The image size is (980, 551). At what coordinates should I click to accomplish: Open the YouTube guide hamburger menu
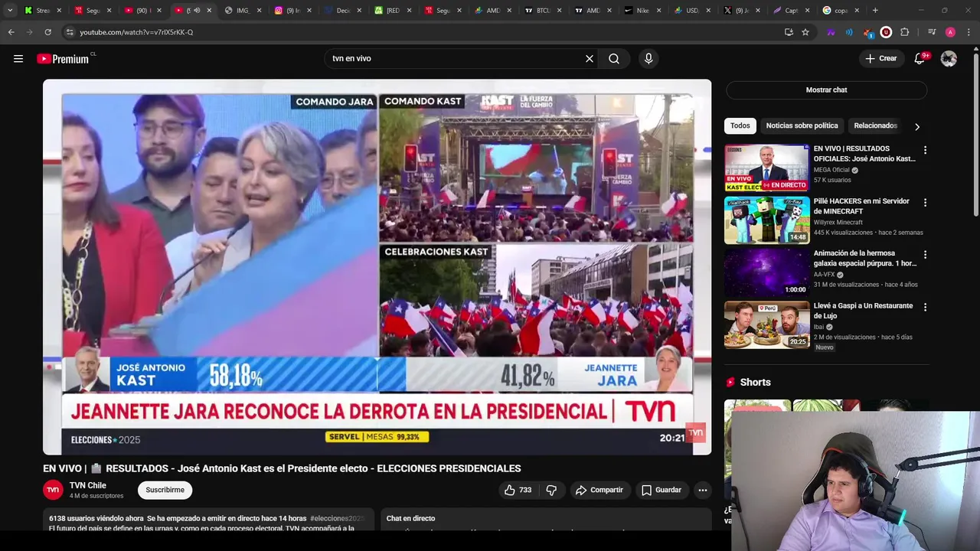18,59
